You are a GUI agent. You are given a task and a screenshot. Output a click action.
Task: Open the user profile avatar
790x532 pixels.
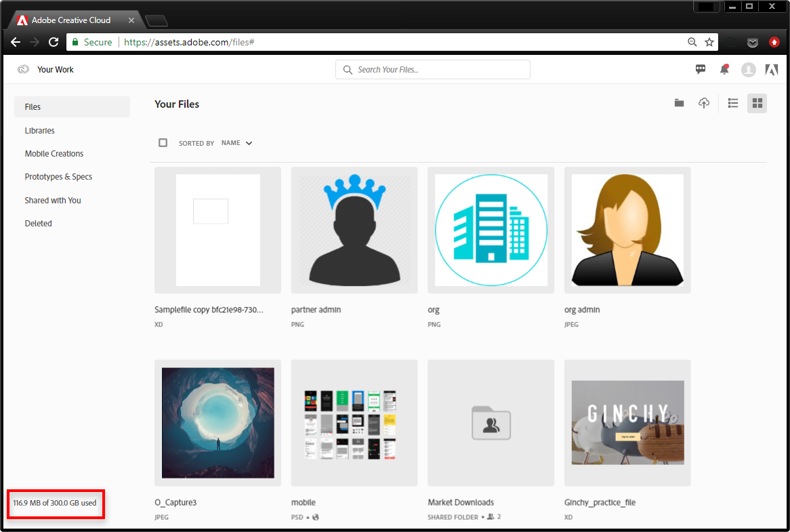coord(748,70)
